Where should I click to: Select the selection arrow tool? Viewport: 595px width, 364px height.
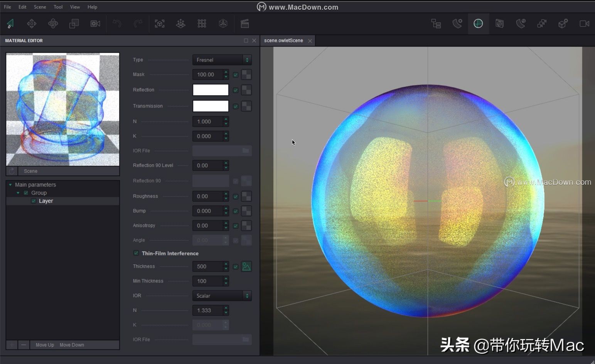(x=10, y=24)
